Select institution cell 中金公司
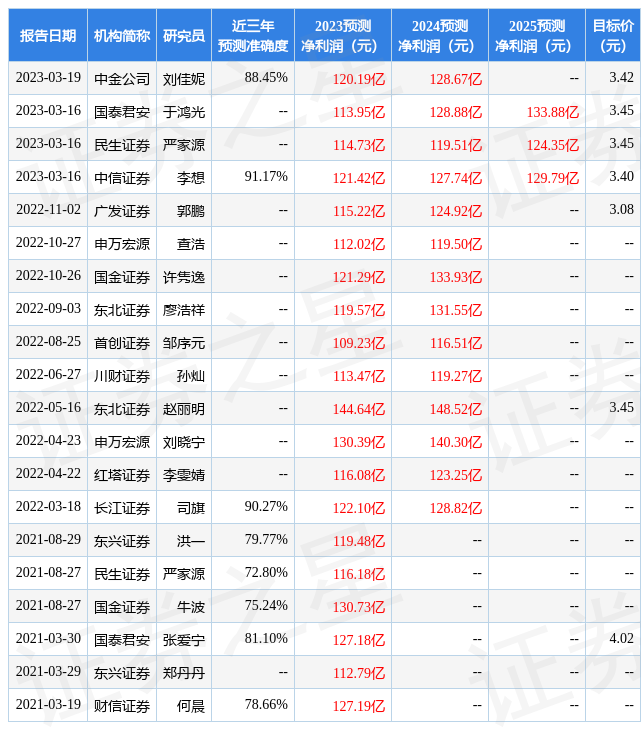Screen dimensions: 641x730 [122, 79]
